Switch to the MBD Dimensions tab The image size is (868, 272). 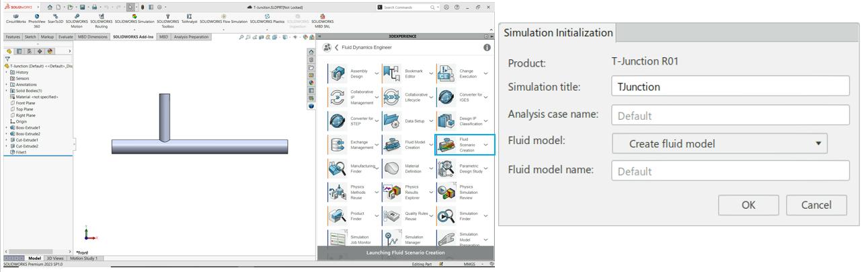(93, 37)
